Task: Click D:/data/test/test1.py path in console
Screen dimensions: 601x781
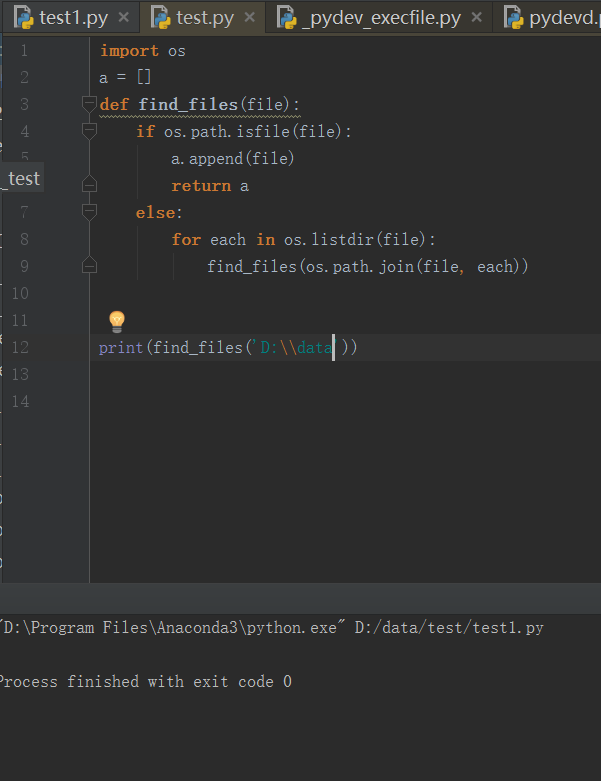Action: [449, 628]
